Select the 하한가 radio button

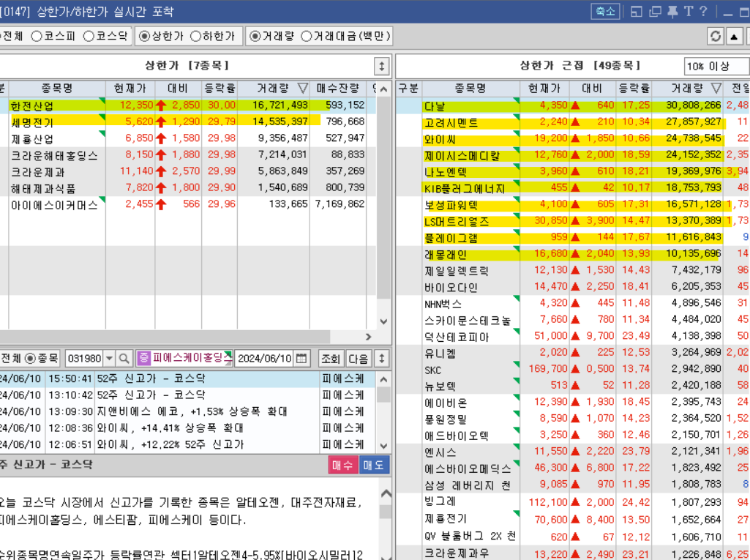(x=195, y=37)
